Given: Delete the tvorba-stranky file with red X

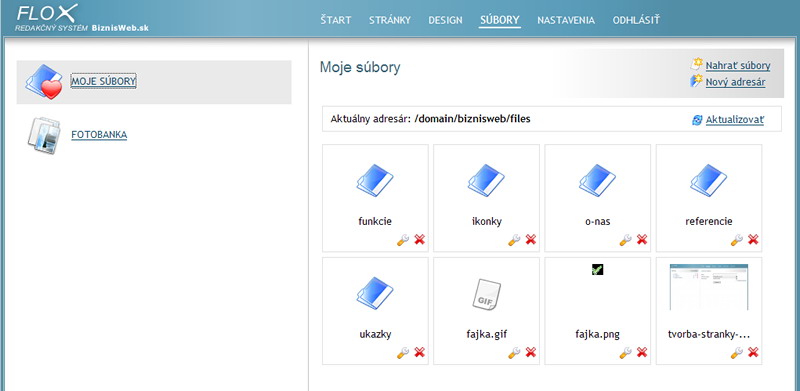Looking at the screenshot, I should [753, 352].
